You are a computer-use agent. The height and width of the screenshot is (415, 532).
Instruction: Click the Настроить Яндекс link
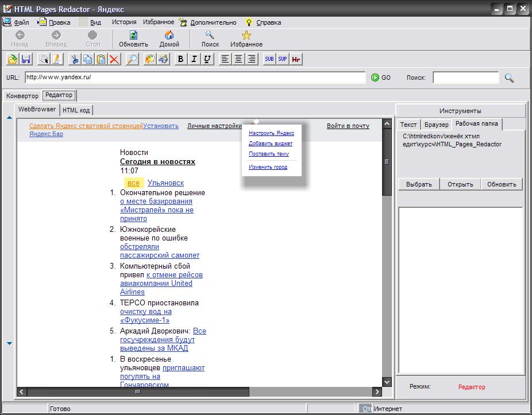coord(271,133)
